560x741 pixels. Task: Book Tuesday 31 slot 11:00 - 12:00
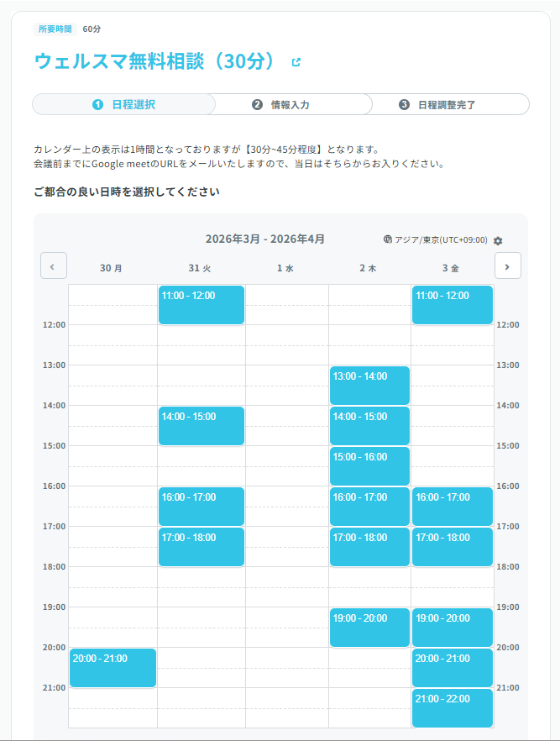(x=201, y=305)
